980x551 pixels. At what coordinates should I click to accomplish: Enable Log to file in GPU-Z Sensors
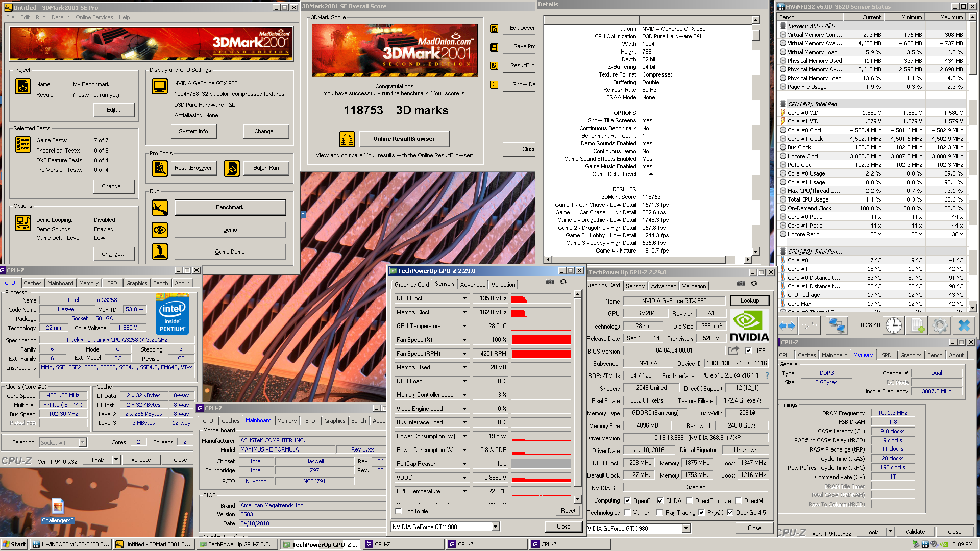click(399, 511)
